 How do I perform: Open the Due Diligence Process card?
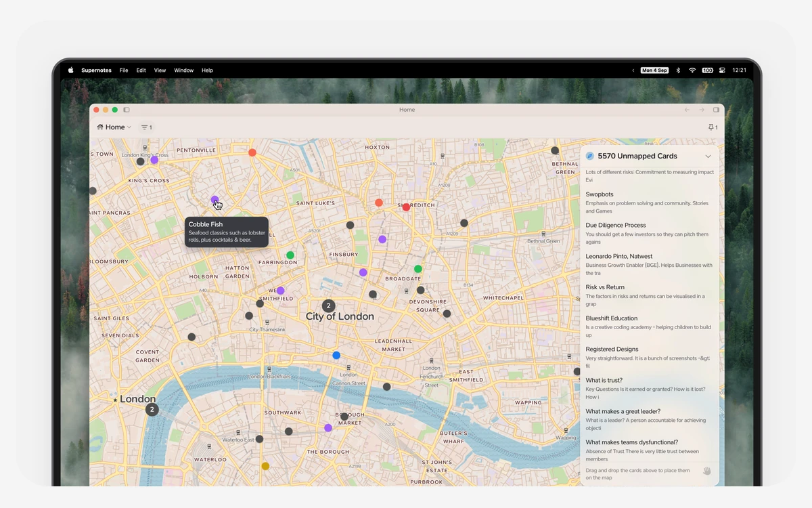pyautogui.click(x=649, y=234)
